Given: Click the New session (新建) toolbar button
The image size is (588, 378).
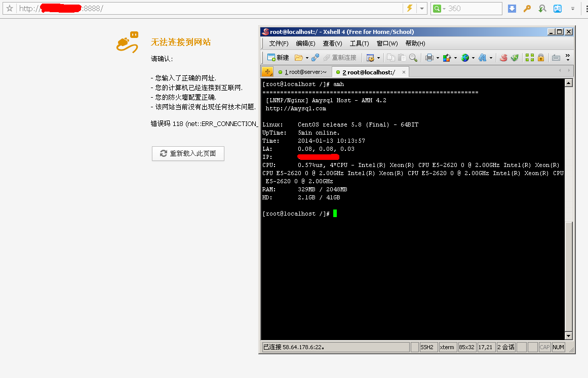Looking at the screenshot, I should point(278,58).
